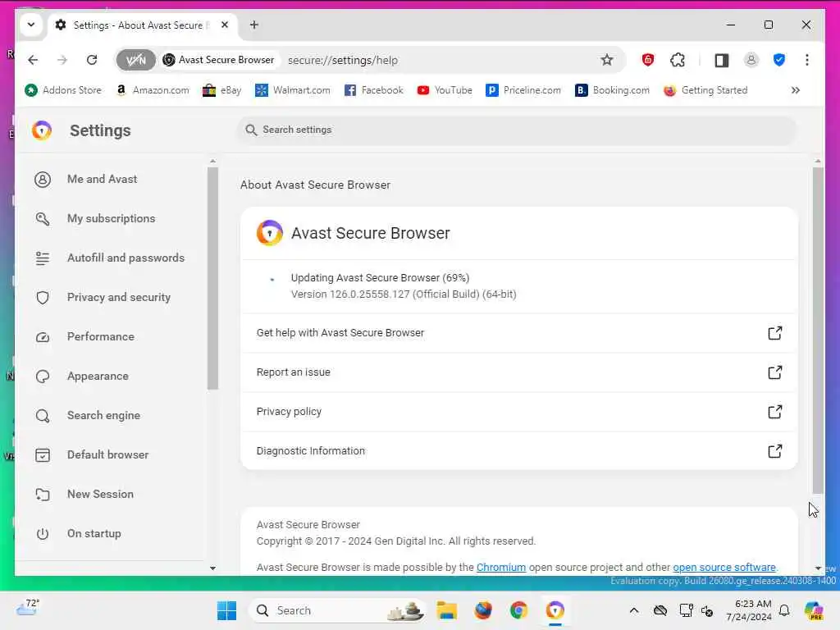
Task: Open File Explorer from taskbar
Action: pos(446,610)
